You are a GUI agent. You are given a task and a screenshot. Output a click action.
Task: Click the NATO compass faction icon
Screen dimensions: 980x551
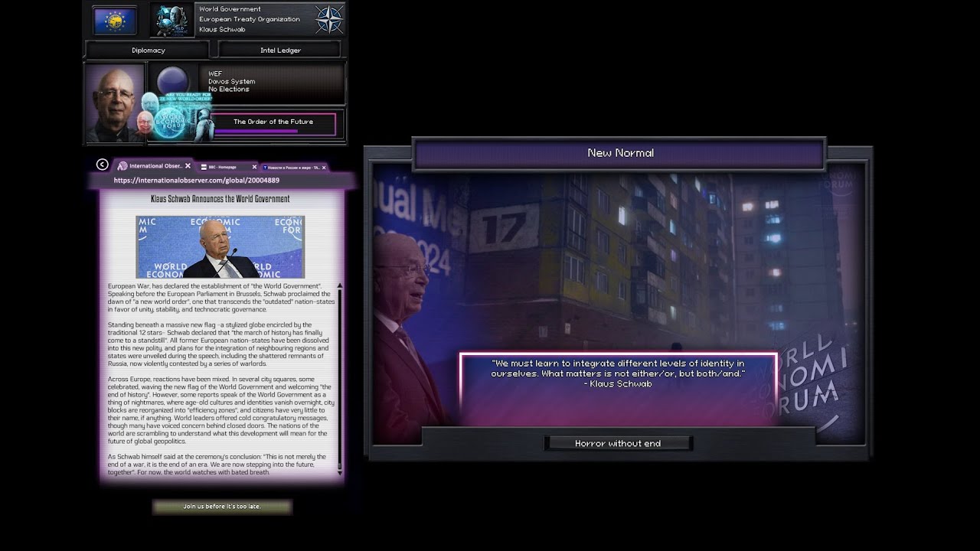330,20
